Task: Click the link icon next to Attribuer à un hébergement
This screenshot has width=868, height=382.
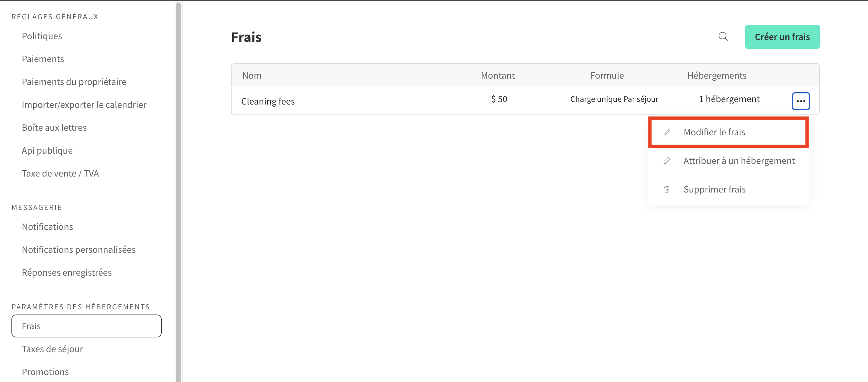Action: (x=667, y=161)
